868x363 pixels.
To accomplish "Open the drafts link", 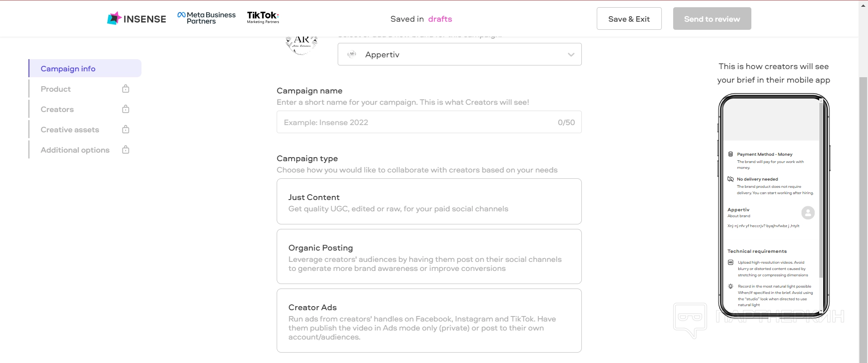I will pos(440,19).
